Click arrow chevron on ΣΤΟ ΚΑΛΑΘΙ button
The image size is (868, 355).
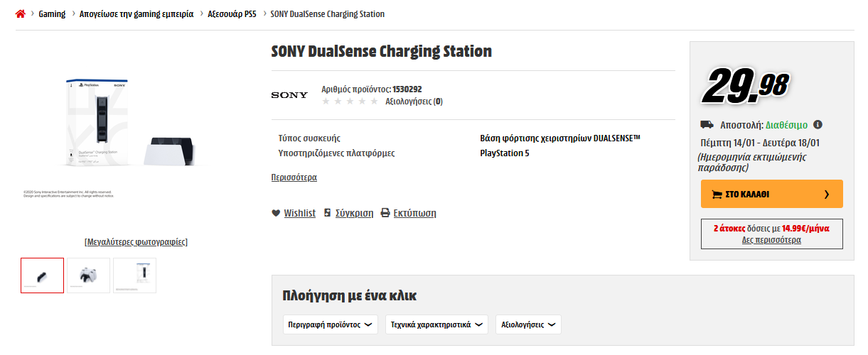point(827,194)
